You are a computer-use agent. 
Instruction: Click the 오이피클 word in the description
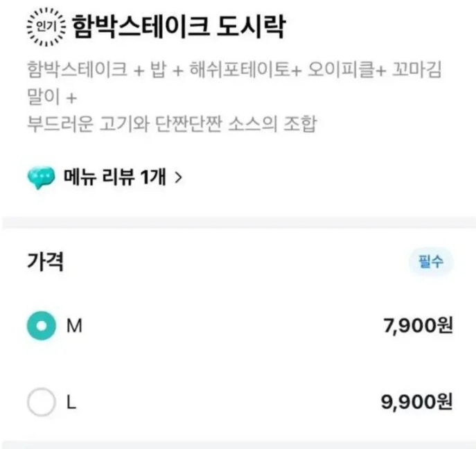pyautogui.click(x=342, y=69)
